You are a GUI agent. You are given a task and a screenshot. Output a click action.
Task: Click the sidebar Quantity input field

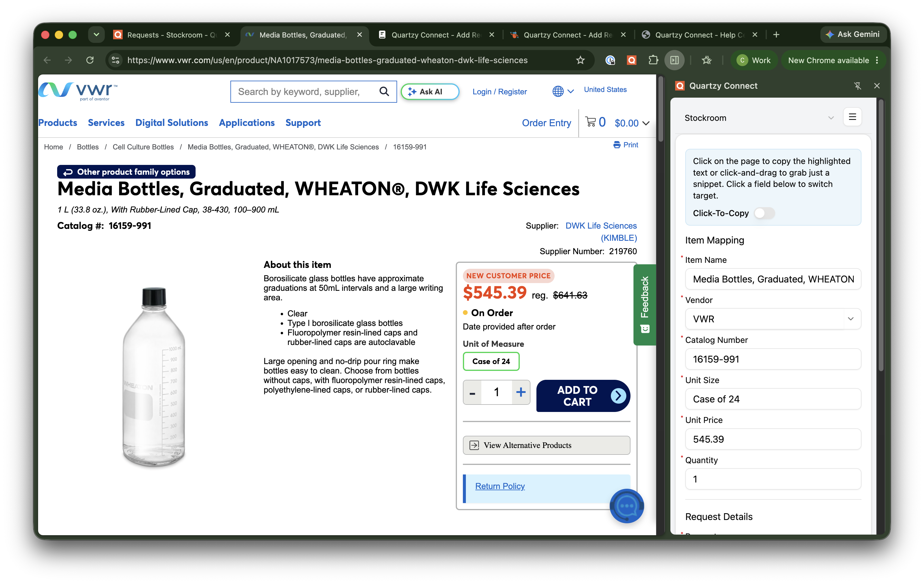pyautogui.click(x=773, y=479)
